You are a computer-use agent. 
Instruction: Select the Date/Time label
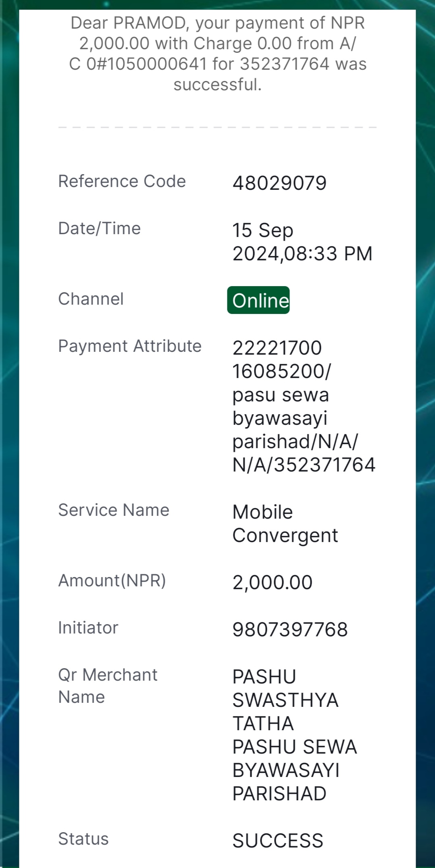(99, 228)
